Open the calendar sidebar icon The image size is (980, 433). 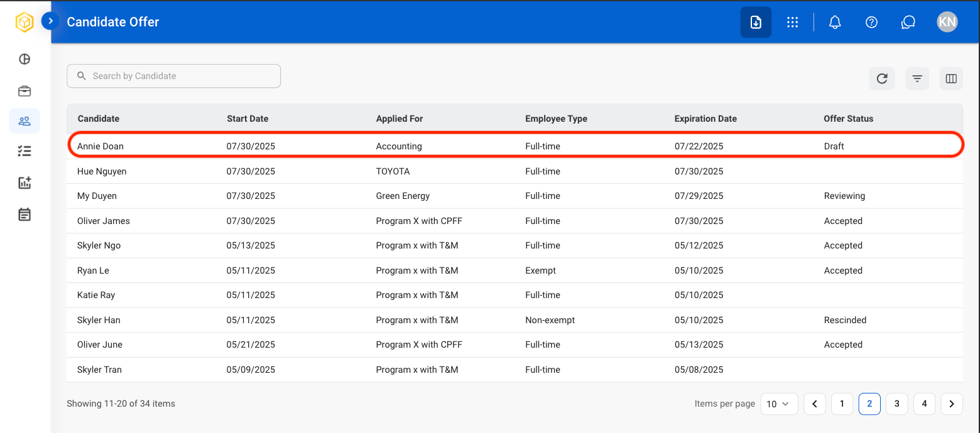(x=24, y=215)
